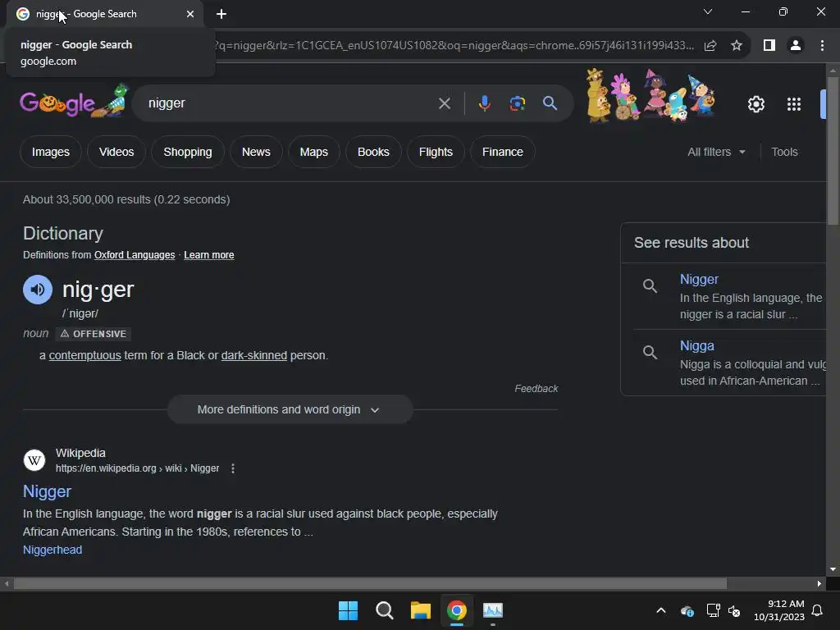The image size is (840, 630).
Task: Select the Shopping filter chip
Action: pos(188,152)
